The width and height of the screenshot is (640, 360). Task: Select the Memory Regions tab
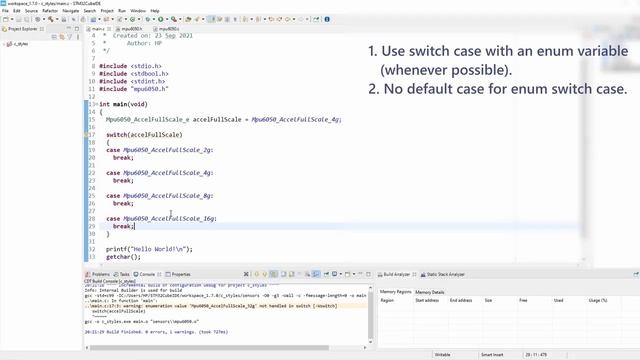(396, 292)
